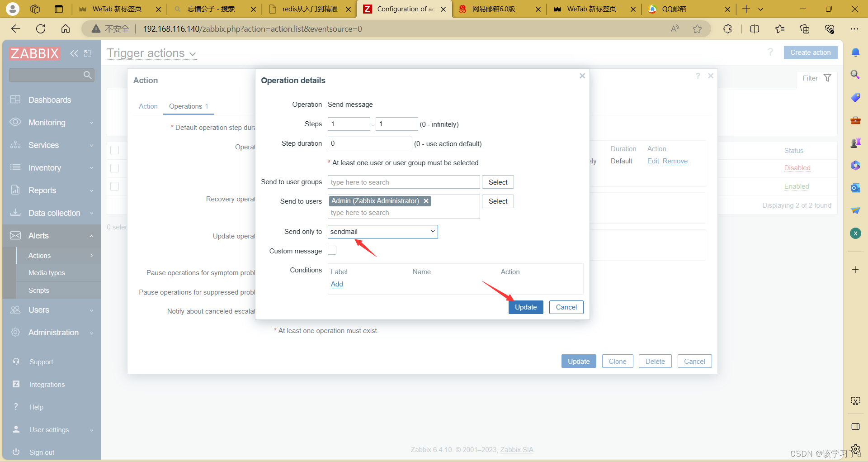The width and height of the screenshot is (868, 462).
Task: Click the sidebar search magnifier icon
Action: point(88,75)
